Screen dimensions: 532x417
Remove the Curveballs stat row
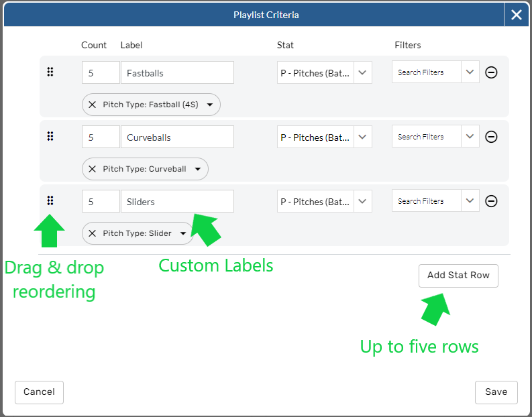[491, 137]
